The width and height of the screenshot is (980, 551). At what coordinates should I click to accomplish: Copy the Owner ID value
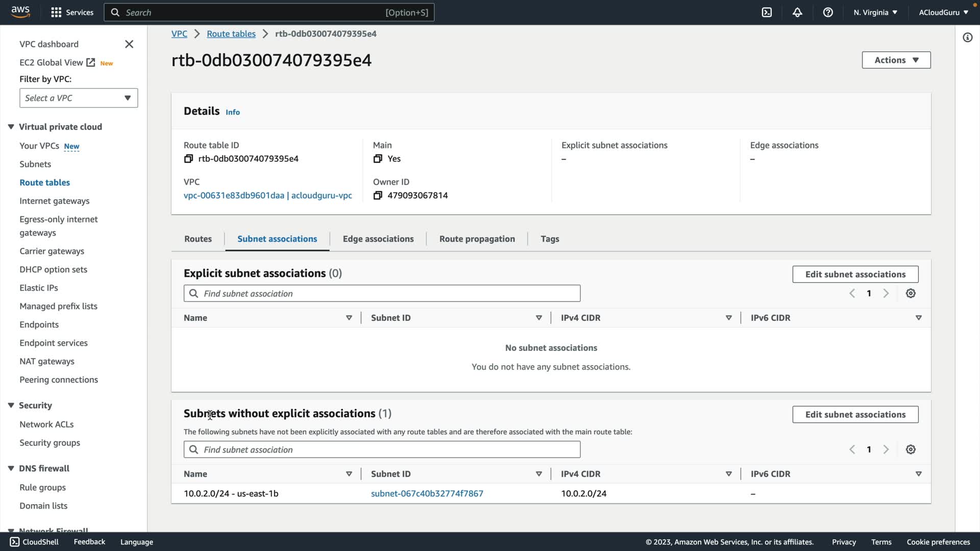(378, 195)
